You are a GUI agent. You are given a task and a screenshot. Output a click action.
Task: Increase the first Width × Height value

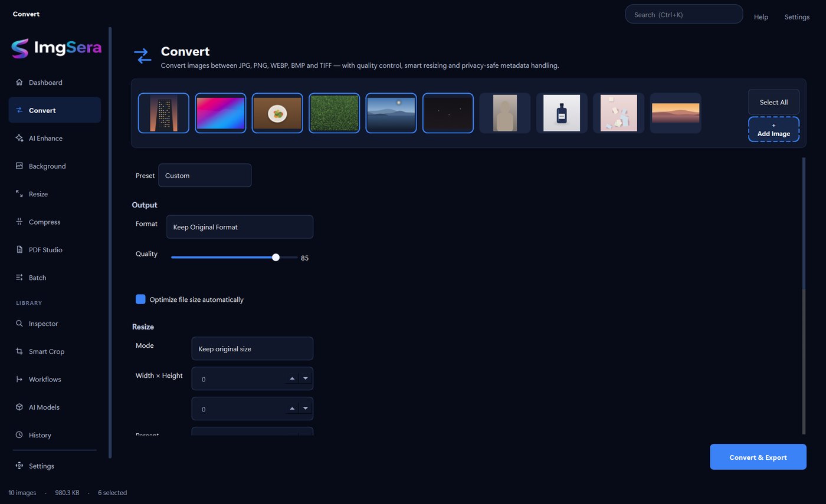pyautogui.click(x=292, y=378)
